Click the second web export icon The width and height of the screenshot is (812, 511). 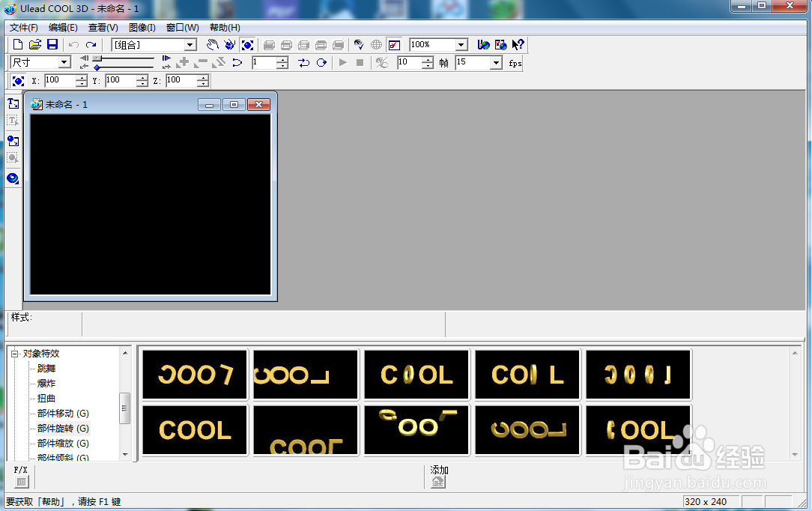click(x=501, y=45)
